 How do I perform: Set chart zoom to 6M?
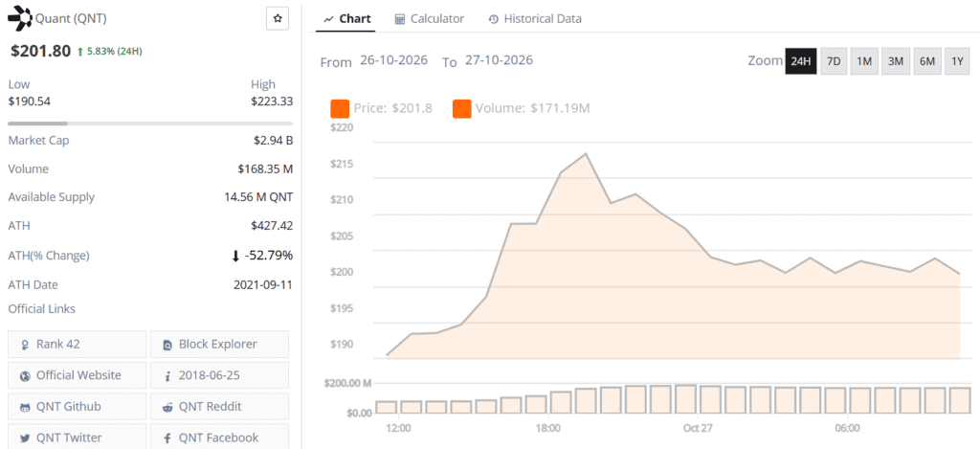click(x=926, y=61)
